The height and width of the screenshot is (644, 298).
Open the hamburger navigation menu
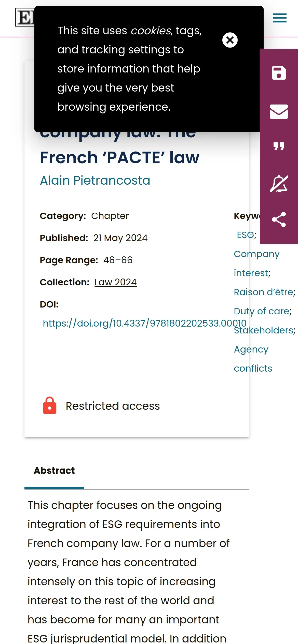click(279, 18)
